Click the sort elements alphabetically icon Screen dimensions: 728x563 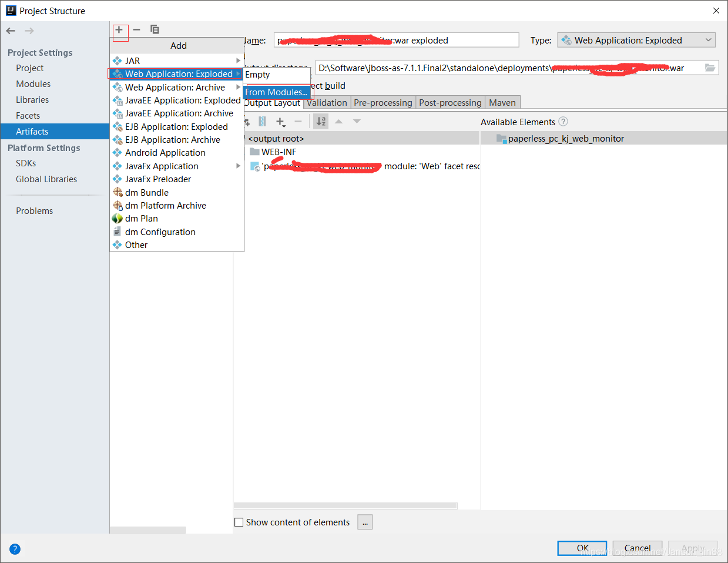(x=321, y=122)
